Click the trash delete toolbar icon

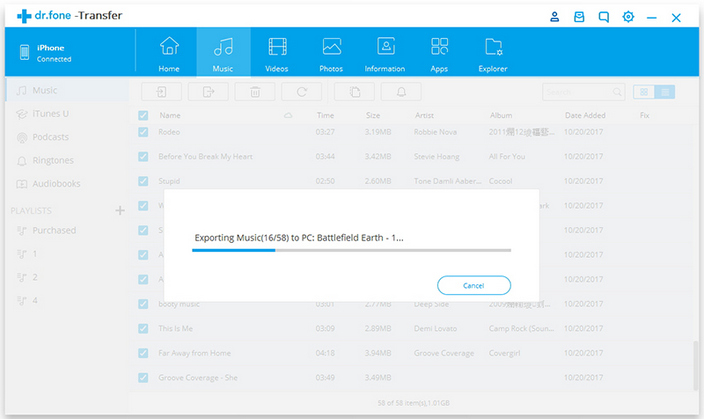click(x=255, y=92)
